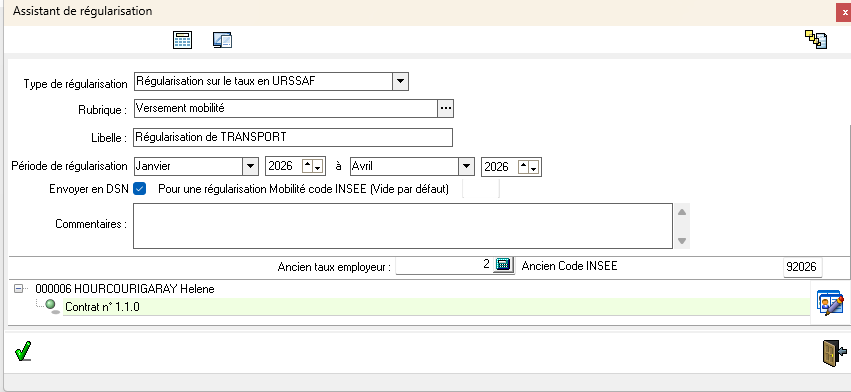Uncheck the Envoyer en DSN checkbox

click(x=140, y=189)
